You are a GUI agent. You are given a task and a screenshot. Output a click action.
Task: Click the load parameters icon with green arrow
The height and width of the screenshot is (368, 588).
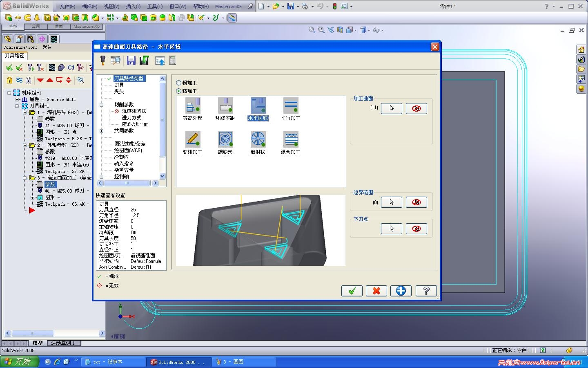144,61
